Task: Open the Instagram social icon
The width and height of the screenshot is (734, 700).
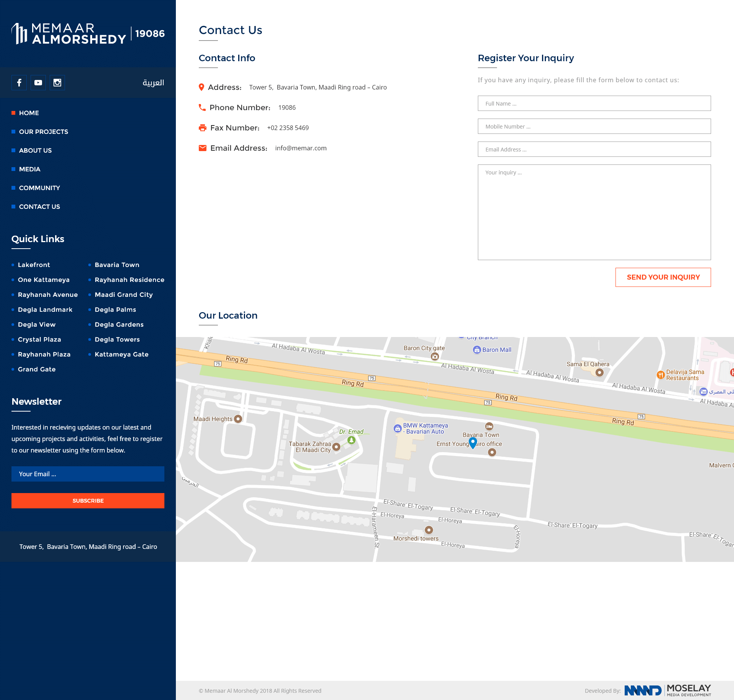Action: (57, 83)
